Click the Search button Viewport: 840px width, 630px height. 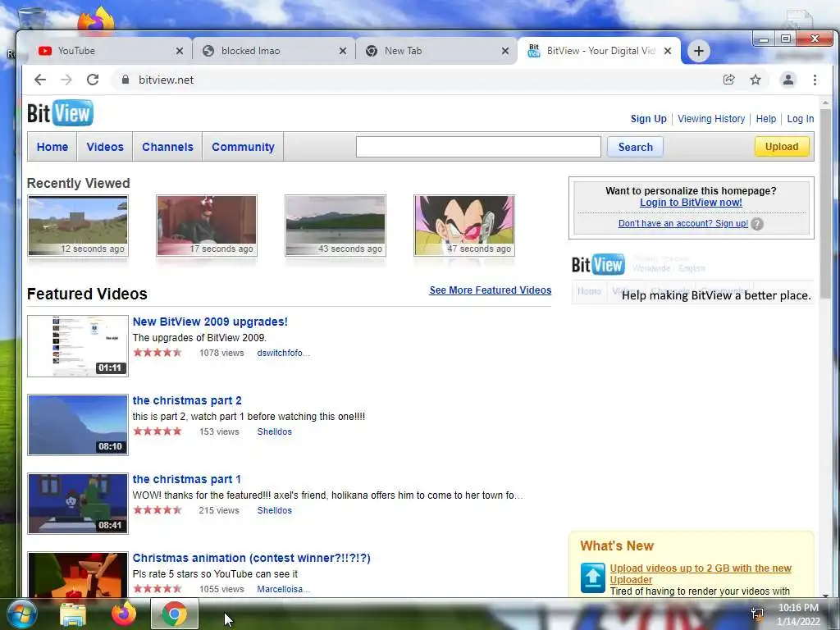tap(636, 147)
